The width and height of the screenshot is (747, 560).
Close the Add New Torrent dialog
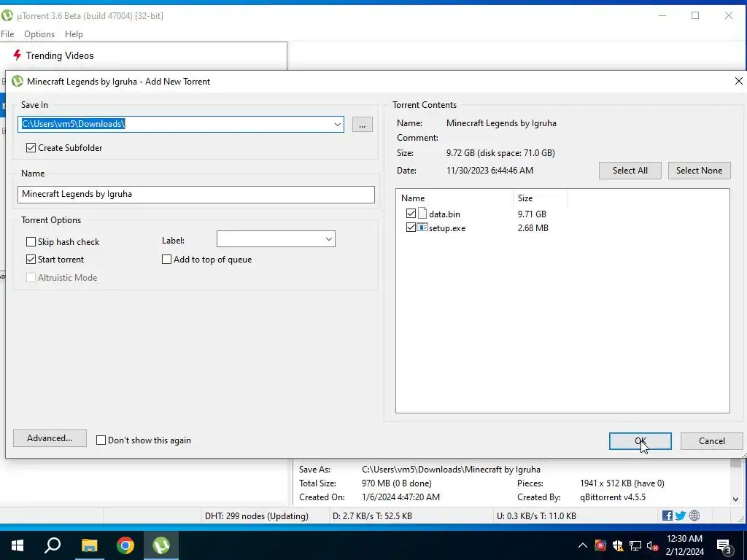click(738, 82)
